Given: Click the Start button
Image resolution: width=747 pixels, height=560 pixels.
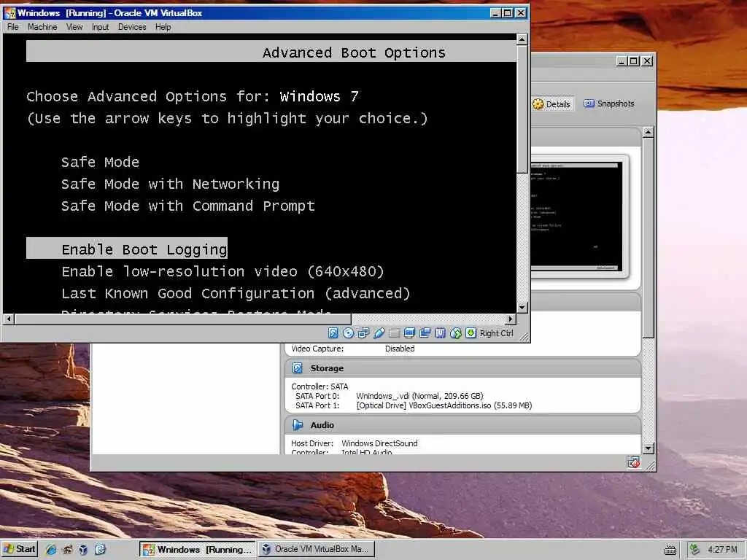Looking at the screenshot, I should point(19,549).
